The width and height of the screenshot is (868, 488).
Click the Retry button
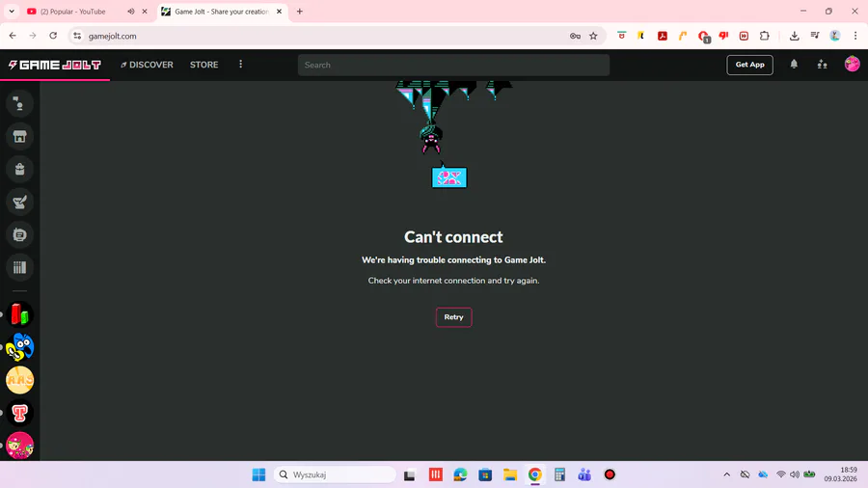(453, 317)
